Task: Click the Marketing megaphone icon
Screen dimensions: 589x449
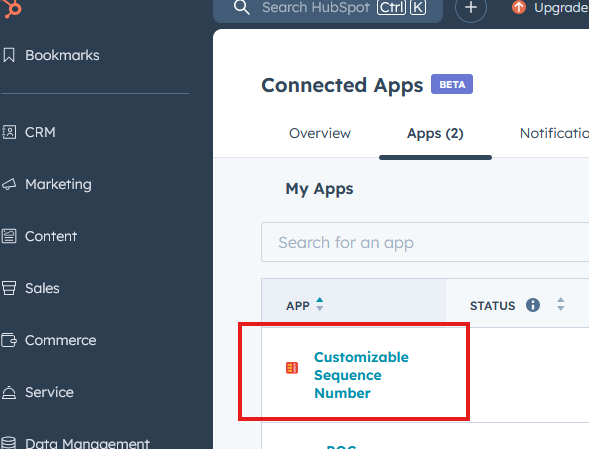Action: click(x=9, y=184)
